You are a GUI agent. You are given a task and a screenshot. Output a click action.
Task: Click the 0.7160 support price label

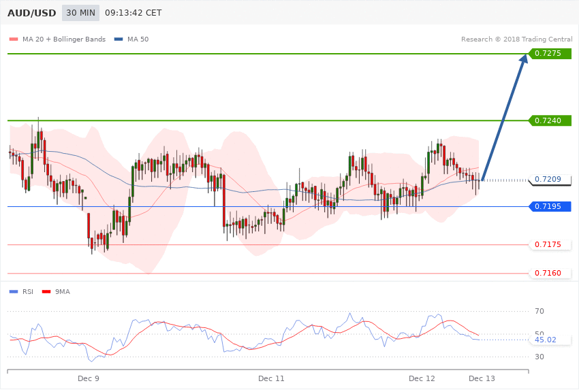(x=550, y=274)
